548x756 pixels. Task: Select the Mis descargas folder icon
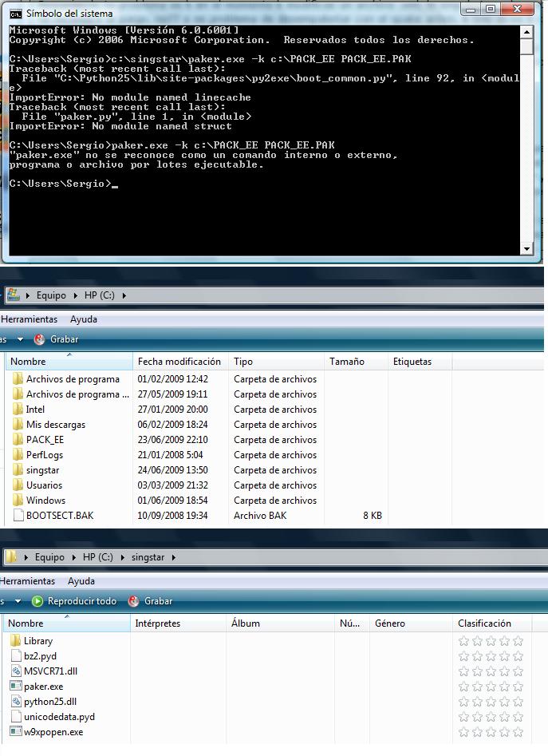pos(18,424)
